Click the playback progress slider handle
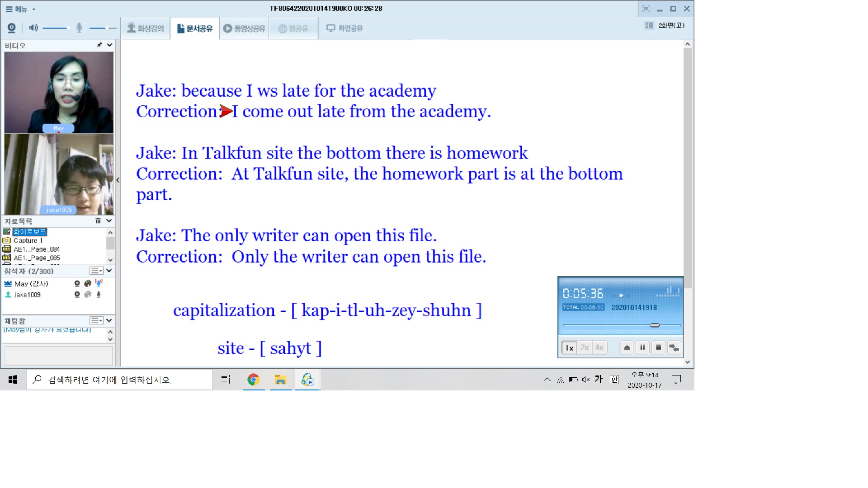Screen dimensions: 868x488 coord(655,325)
